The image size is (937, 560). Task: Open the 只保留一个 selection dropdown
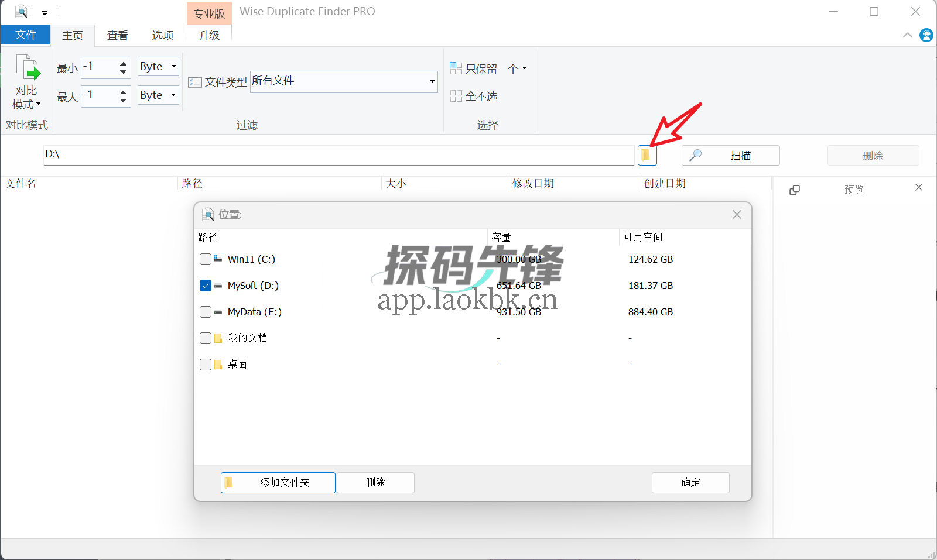point(488,68)
